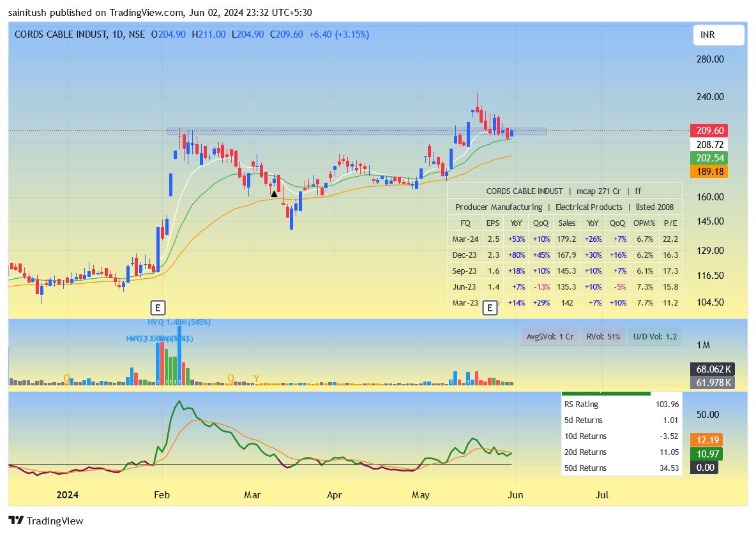Click the Sales column header
The image size is (756, 534).
[x=567, y=223]
